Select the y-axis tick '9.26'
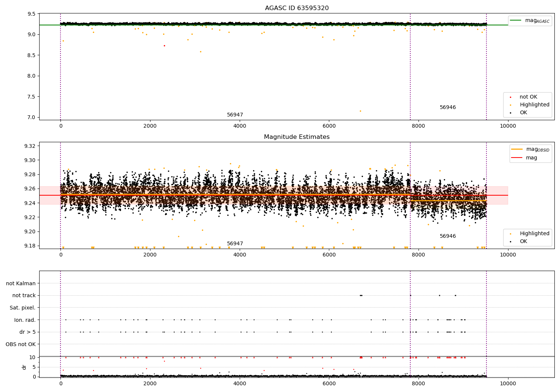Screen dimensions: 560x392 (30, 189)
